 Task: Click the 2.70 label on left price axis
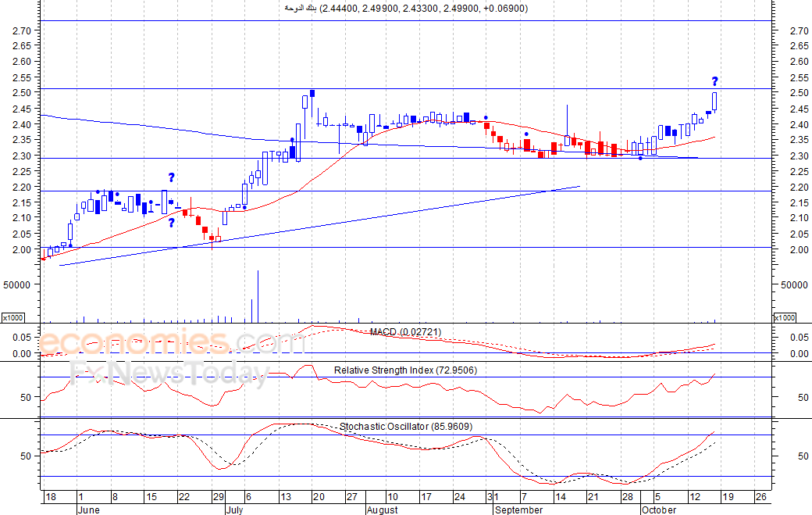pos(22,30)
